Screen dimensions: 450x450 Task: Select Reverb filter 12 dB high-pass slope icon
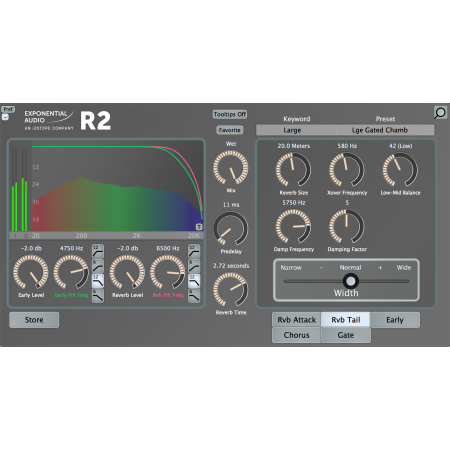pyautogui.click(x=194, y=251)
